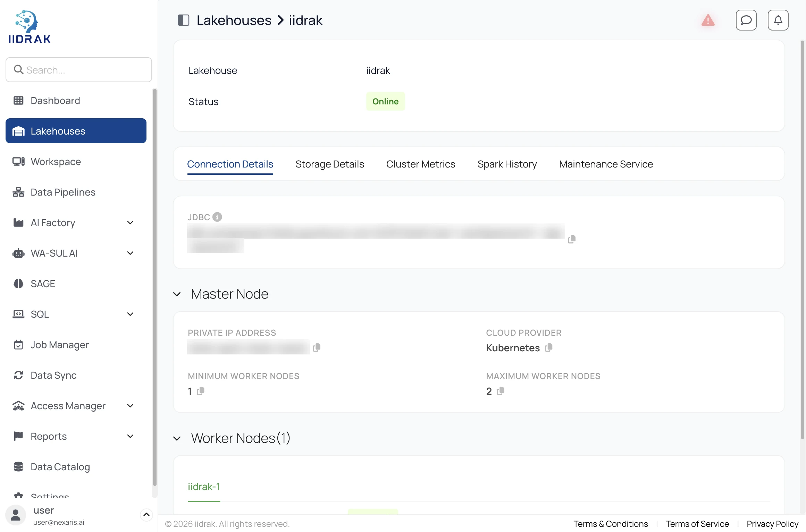Go to Workspace in the sidebar
The image size is (806, 532).
coord(76,162)
